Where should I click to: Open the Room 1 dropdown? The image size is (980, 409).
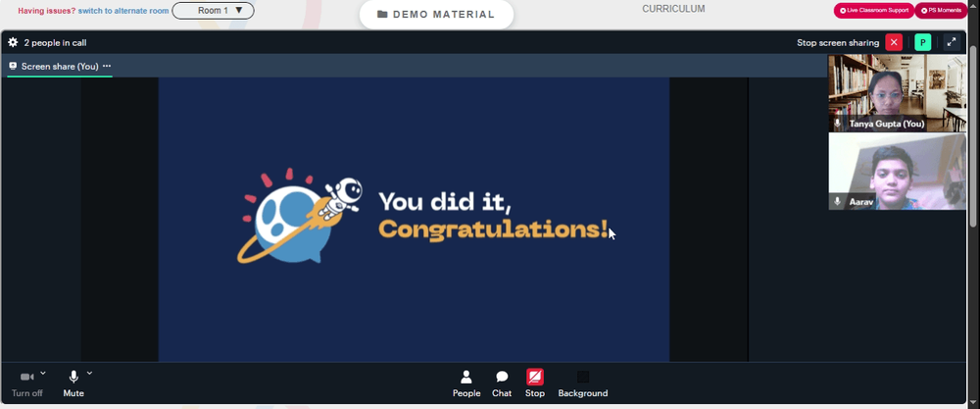(x=213, y=11)
